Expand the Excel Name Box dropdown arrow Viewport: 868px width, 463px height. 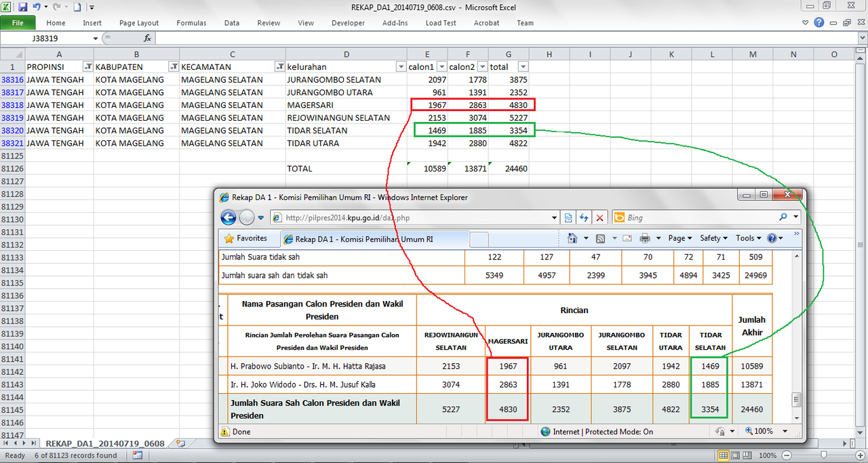pos(96,39)
